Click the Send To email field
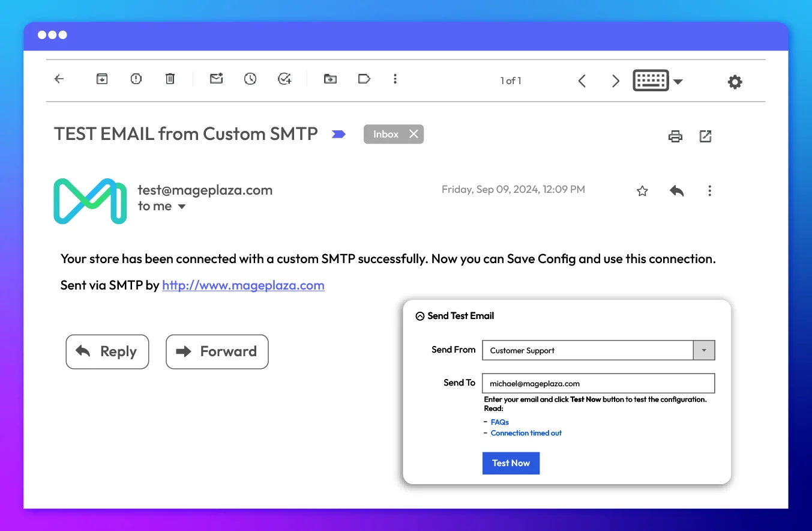812x531 pixels. 598,383
